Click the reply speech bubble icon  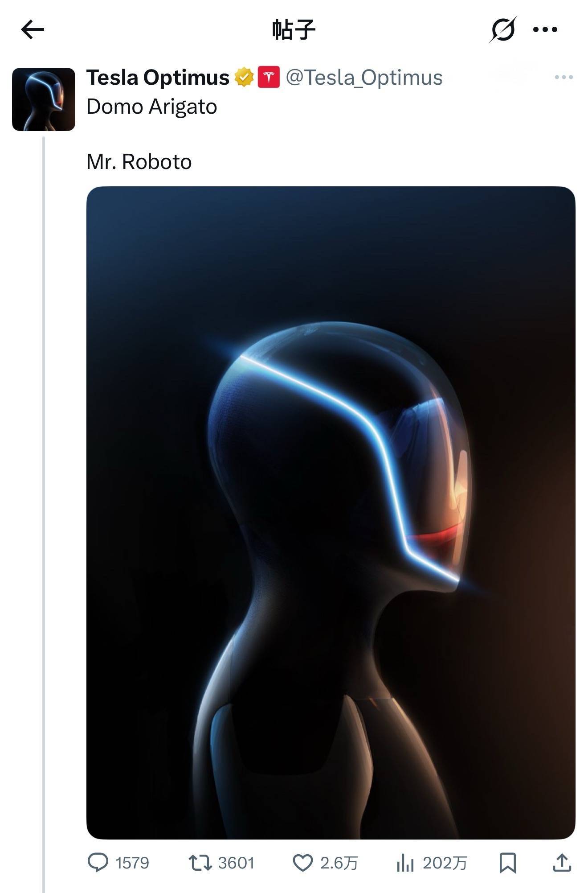98,863
